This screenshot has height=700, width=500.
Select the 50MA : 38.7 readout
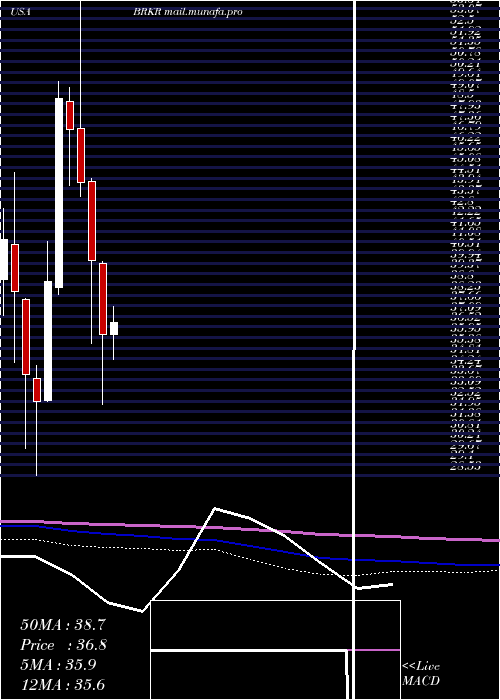click(x=63, y=625)
